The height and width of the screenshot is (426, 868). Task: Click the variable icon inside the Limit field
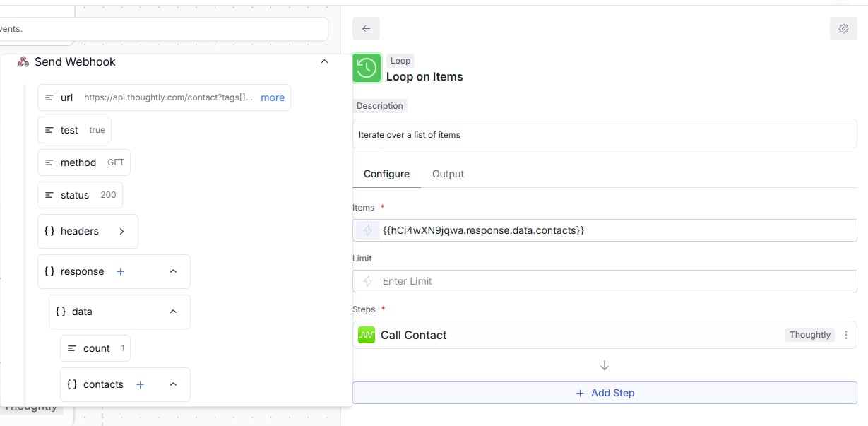coord(367,280)
